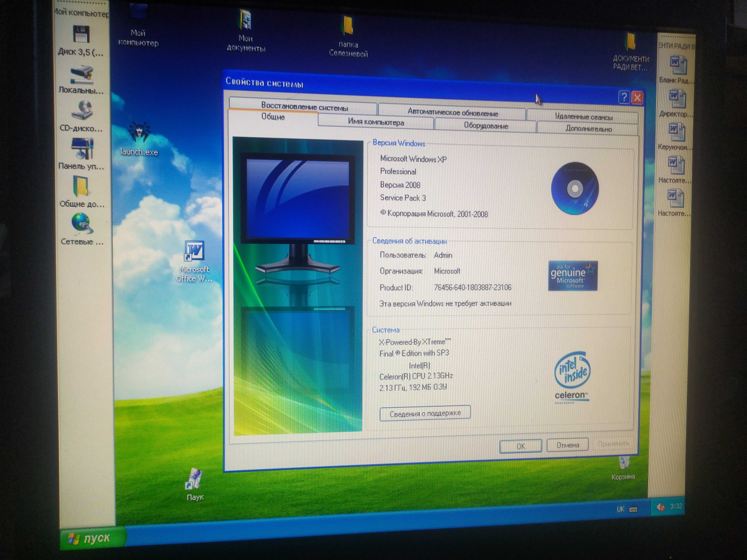Screen dimensions: 747x560
Task: Switch to Удаленные сеансы tab
Action: [x=583, y=117]
